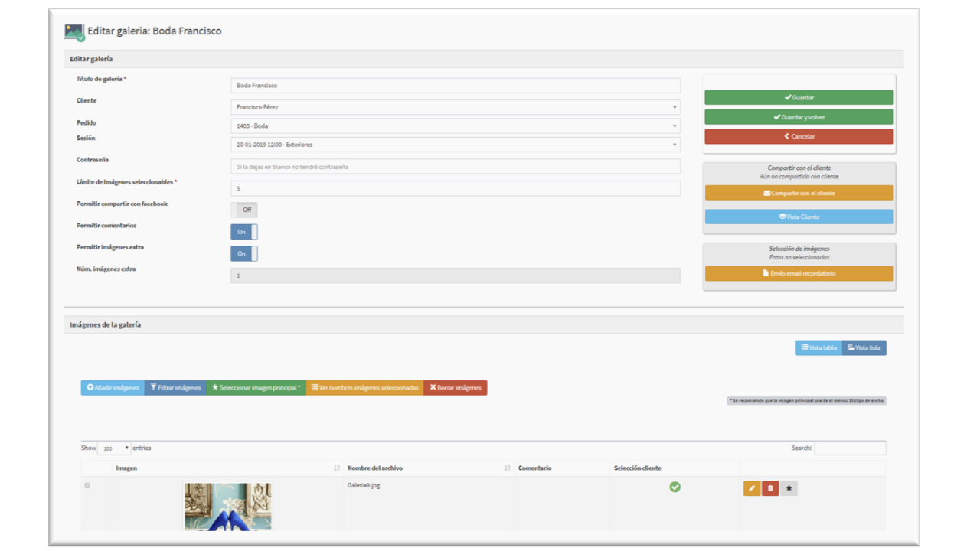Click the Título de galería input field
The image size is (980, 551).
[x=455, y=86]
